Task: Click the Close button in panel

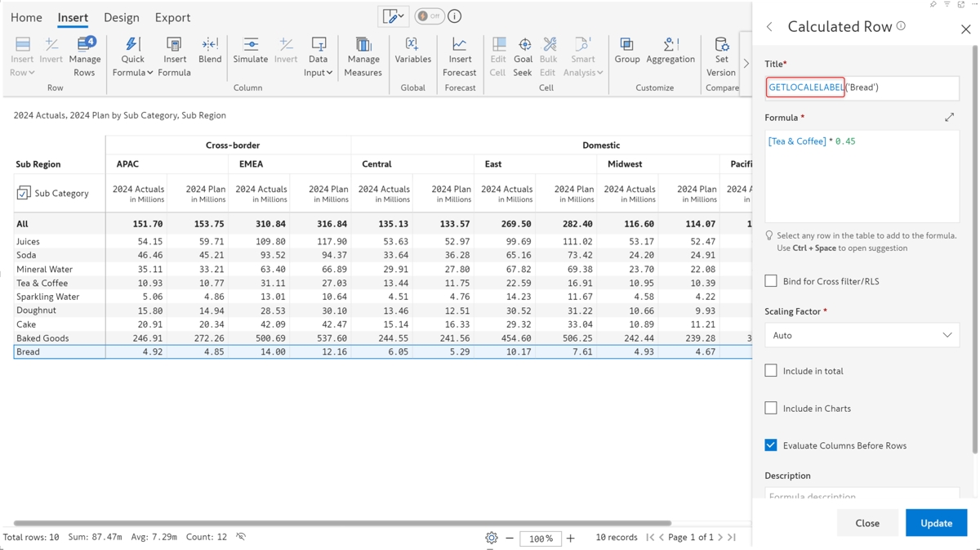Action: [x=866, y=523]
